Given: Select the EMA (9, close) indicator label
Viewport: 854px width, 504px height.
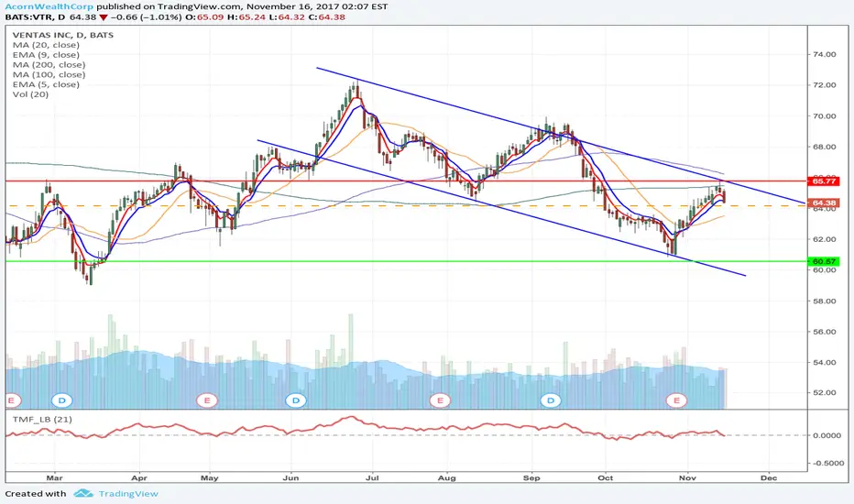Looking at the screenshot, I should click(46, 54).
